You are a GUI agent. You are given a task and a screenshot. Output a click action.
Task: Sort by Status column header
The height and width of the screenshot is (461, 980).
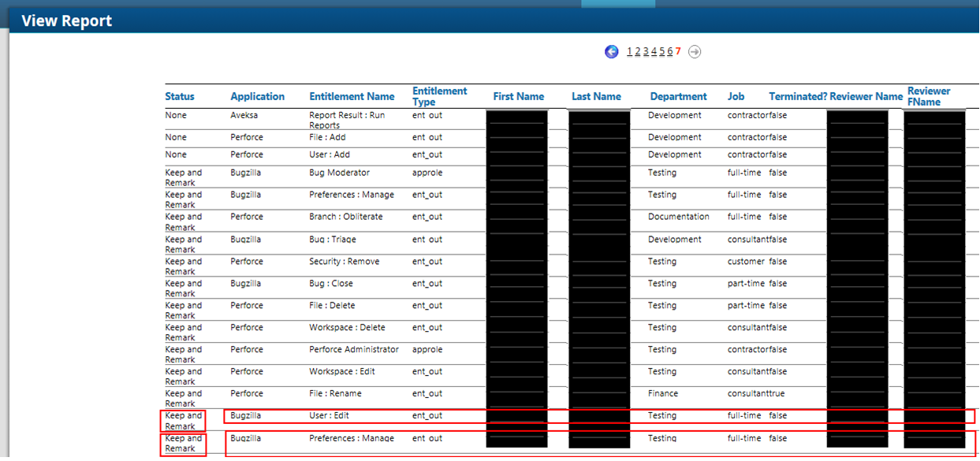click(x=180, y=97)
